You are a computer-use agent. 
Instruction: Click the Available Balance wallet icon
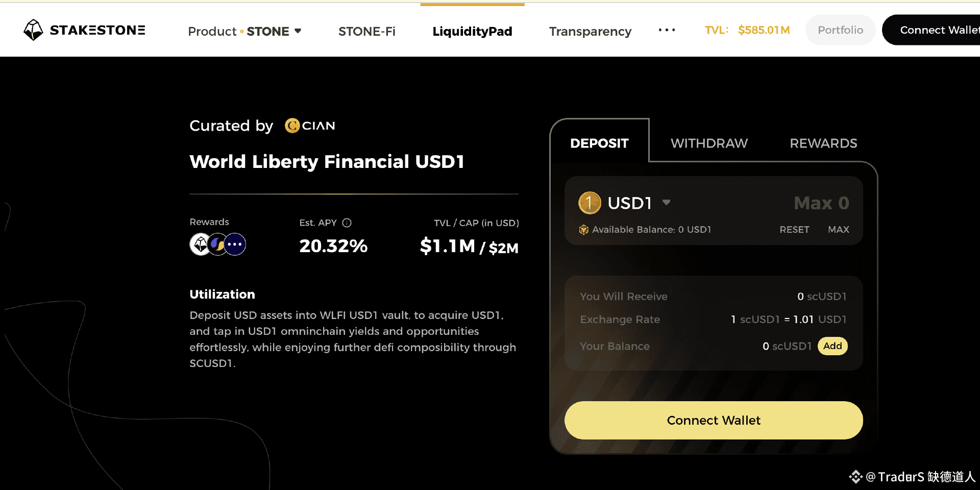(x=584, y=230)
